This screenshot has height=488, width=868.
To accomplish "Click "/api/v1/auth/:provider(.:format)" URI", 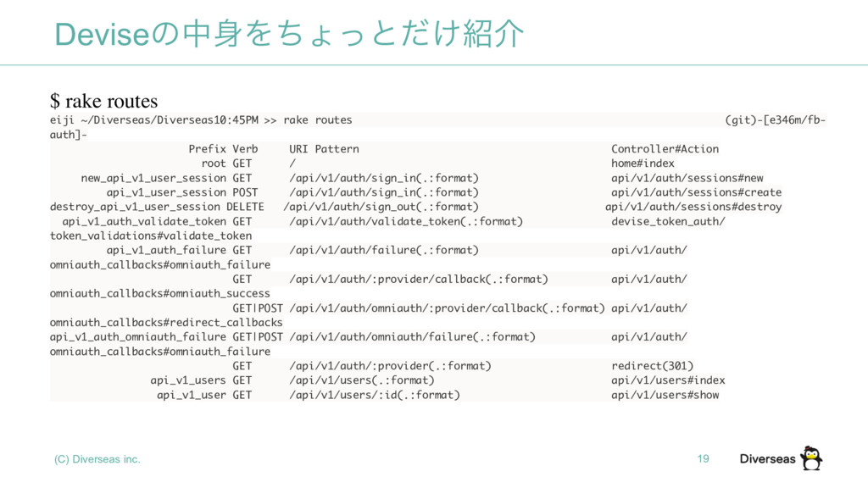I will tap(390, 366).
